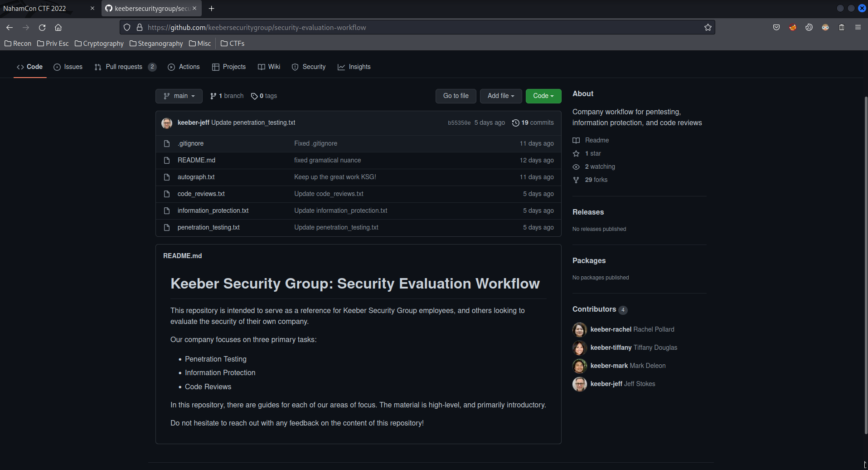Close the keebersecuritygroup GitHub tab
Screen dimensions: 868x470
(194, 8)
